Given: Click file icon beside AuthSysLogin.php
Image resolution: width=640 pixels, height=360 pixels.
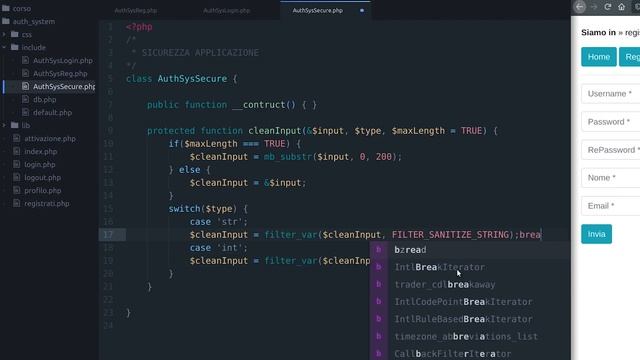Looking at the screenshot, I should tap(25, 60).
